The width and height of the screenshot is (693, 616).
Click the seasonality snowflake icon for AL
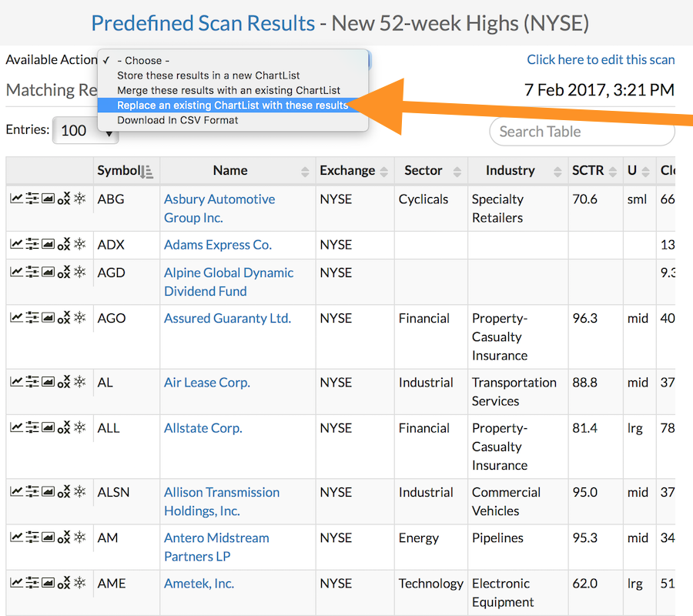[79, 382]
